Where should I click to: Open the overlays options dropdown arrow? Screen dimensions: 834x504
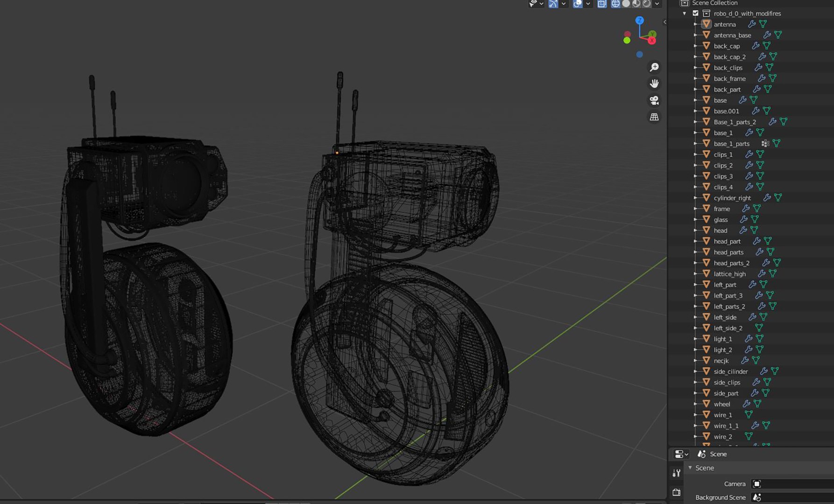pyautogui.click(x=588, y=4)
